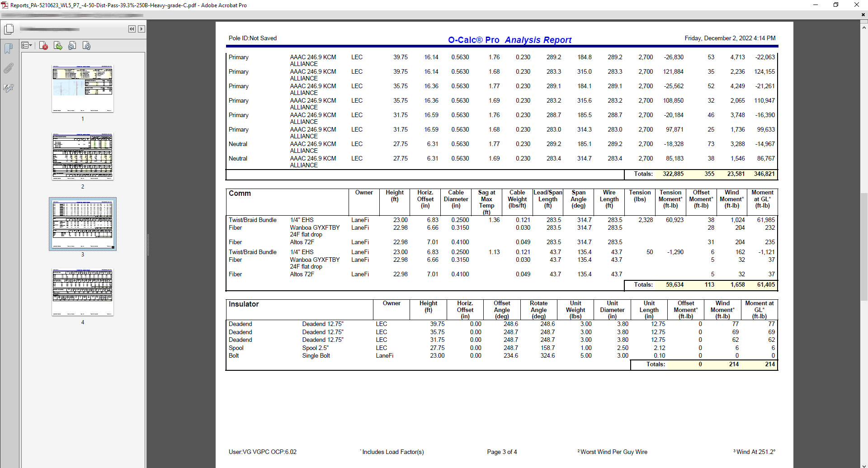Click the navigation pane splitter handle

(147, 245)
